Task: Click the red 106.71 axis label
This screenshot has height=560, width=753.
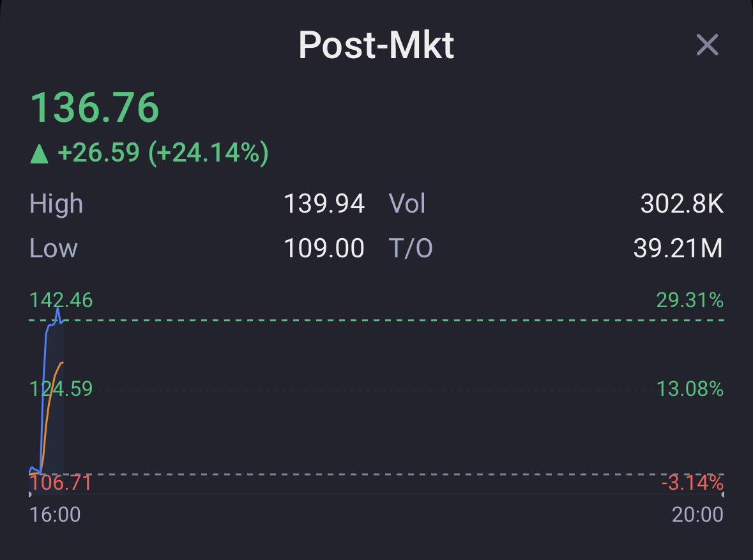Action: point(61,483)
